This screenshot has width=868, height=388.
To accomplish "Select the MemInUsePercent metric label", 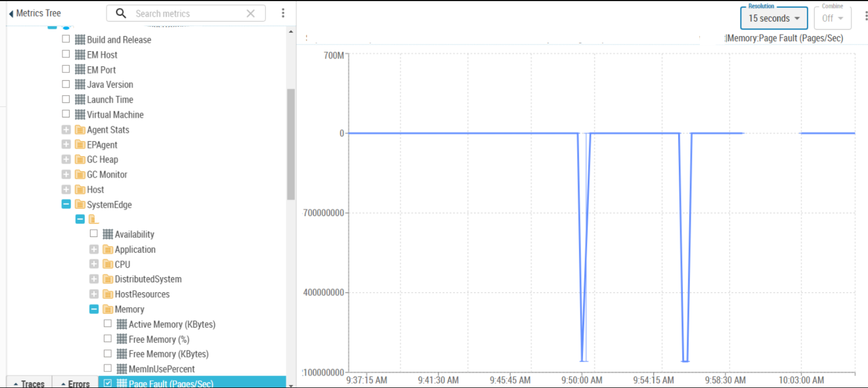I will click(162, 369).
